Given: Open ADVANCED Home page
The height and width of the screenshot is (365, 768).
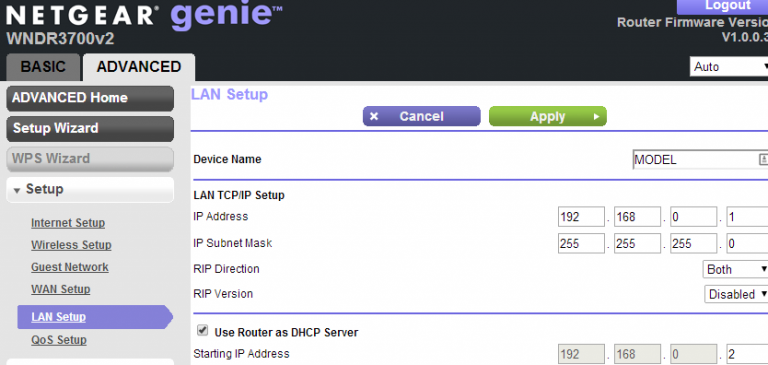Looking at the screenshot, I should 90,98.
